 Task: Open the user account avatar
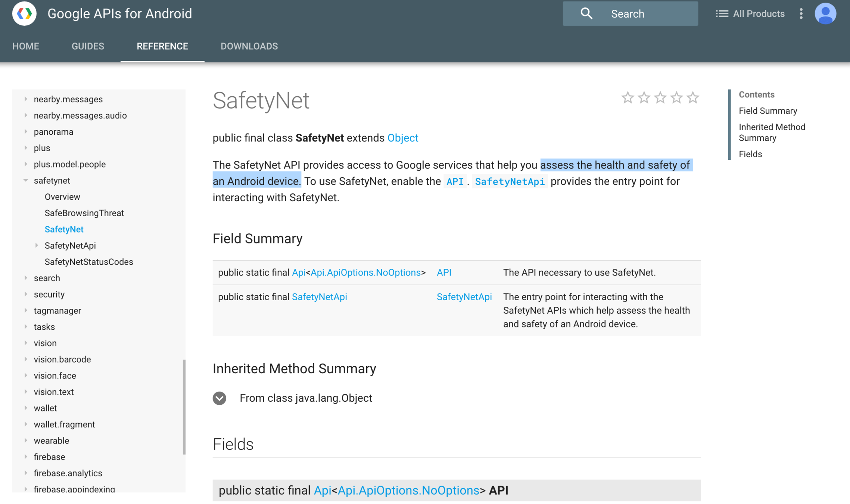coord(825,13)
